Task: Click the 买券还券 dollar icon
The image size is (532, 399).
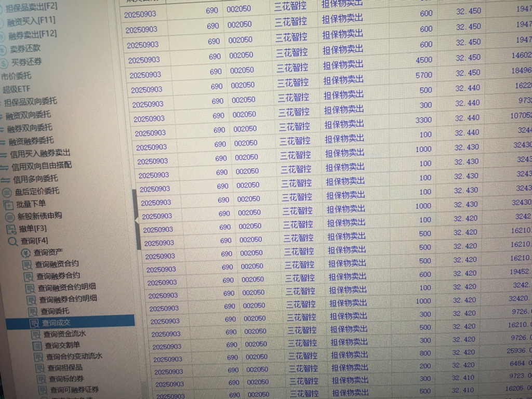Action: coord(4,63)
